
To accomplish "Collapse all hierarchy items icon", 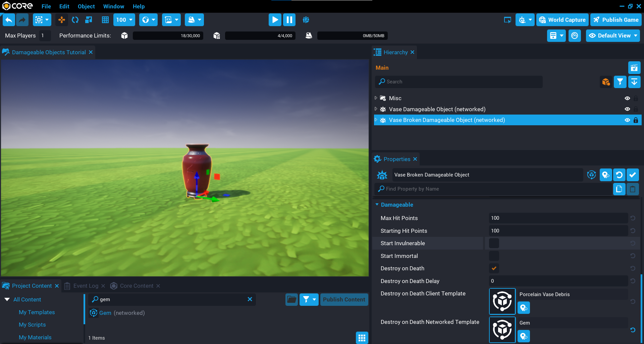I will tap(634, 82).
